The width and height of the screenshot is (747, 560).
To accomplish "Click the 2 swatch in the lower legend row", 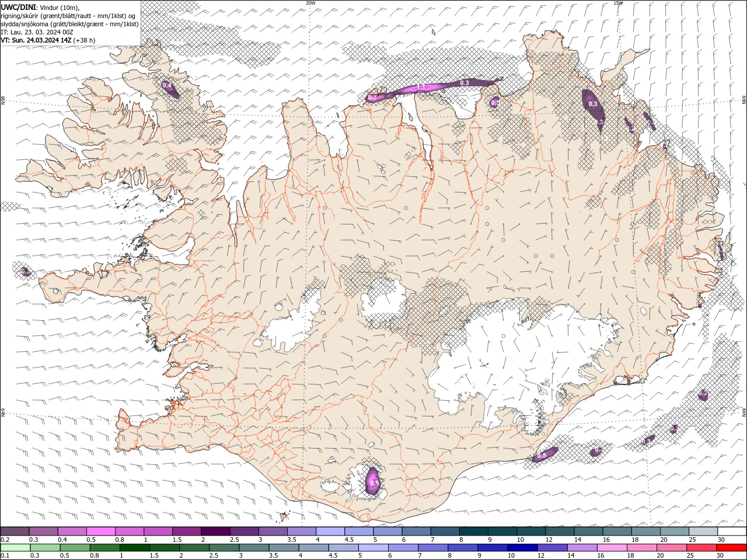I will [194, 548].
